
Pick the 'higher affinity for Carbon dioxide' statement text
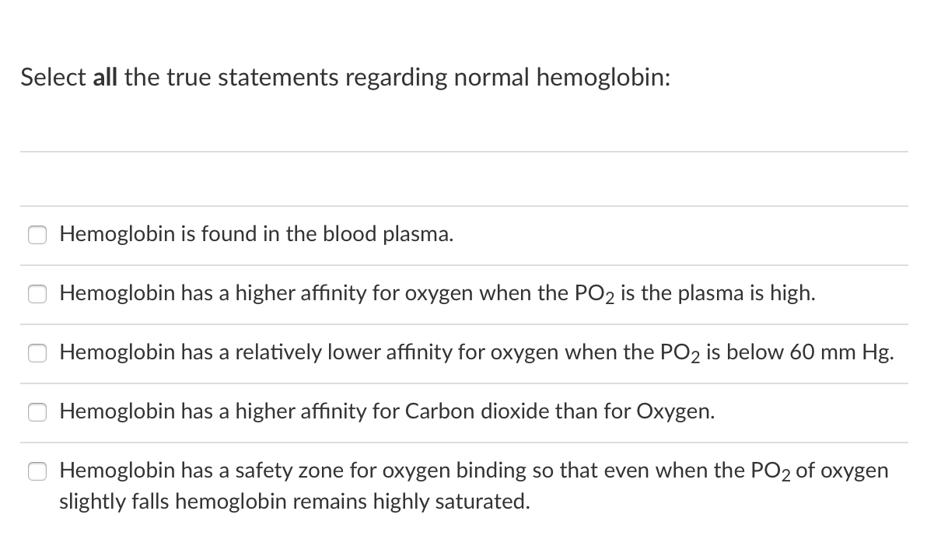(387, 411)
